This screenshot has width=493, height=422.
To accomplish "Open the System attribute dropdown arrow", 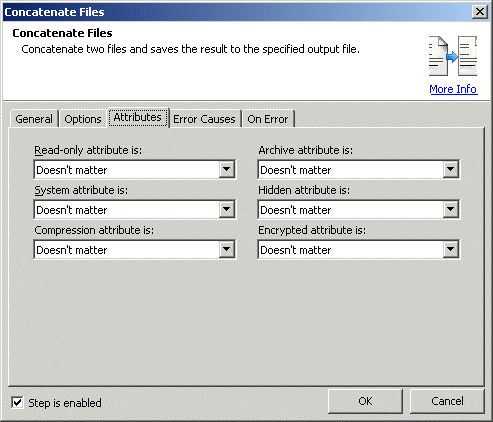I will [226, 209].
